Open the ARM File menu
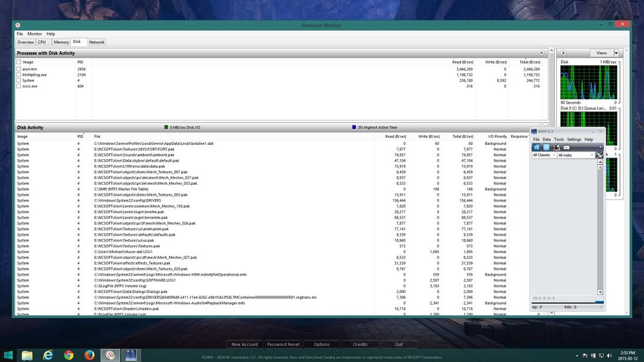Screen dimensions: 644x362 536,139
